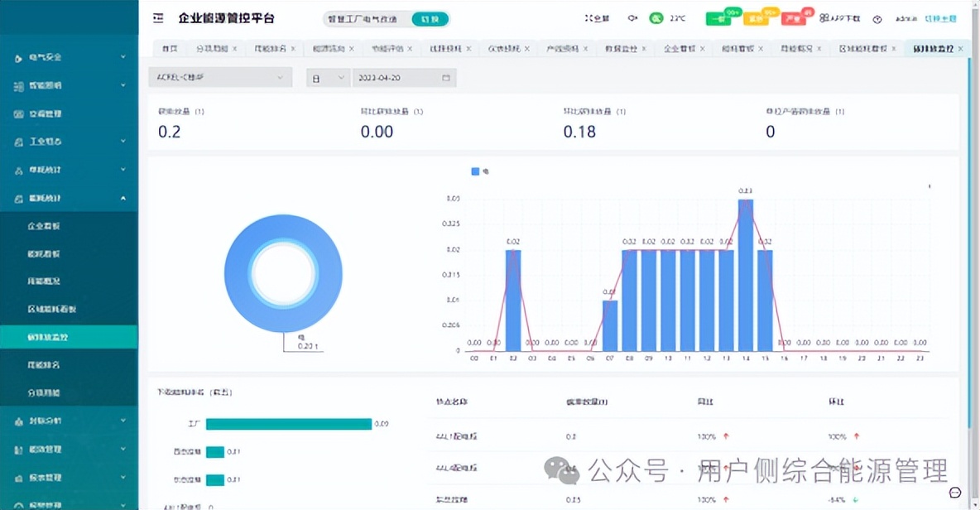
Task: Switch to the 首页 tab
Action: [170, 48]
